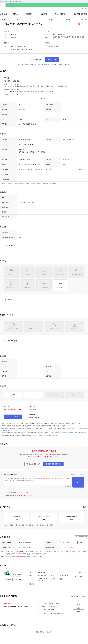88x644 pixels.
Task: Open the 취업지원 main menu
Action: pos(29,14)
